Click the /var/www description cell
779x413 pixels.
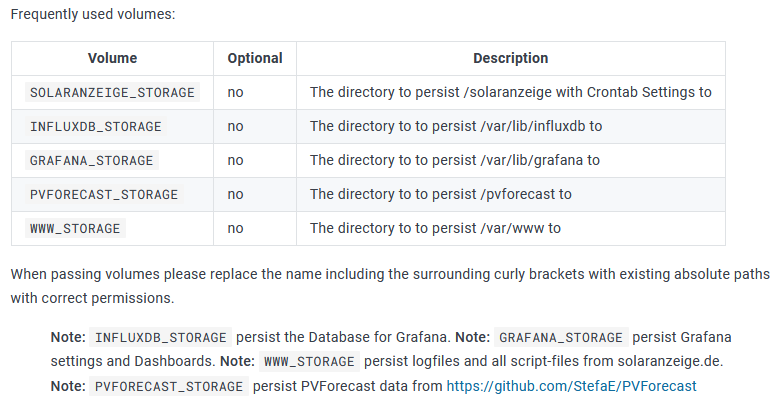click(x=435, y=228)
